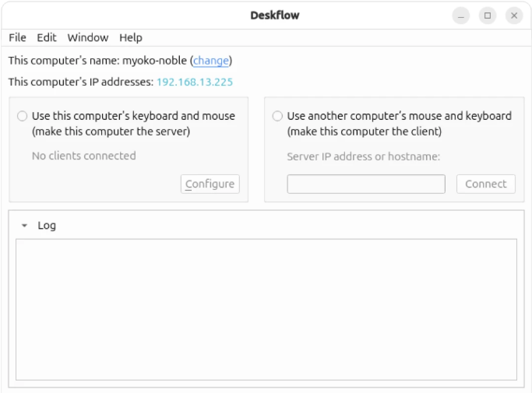This screenshot has width=532, height=393.
Task: Open the Window menu
Action: pos(88,37)
